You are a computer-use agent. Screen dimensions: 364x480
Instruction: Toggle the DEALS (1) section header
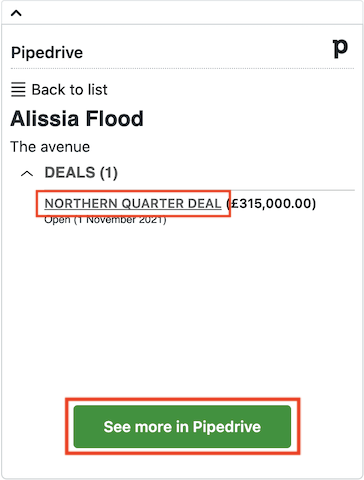click(81, 173)
